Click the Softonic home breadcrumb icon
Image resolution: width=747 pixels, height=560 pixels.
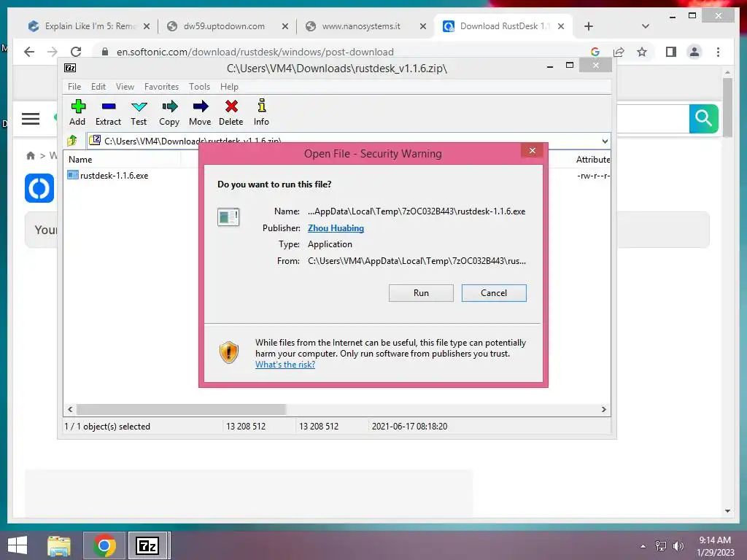tap(31, 156)
